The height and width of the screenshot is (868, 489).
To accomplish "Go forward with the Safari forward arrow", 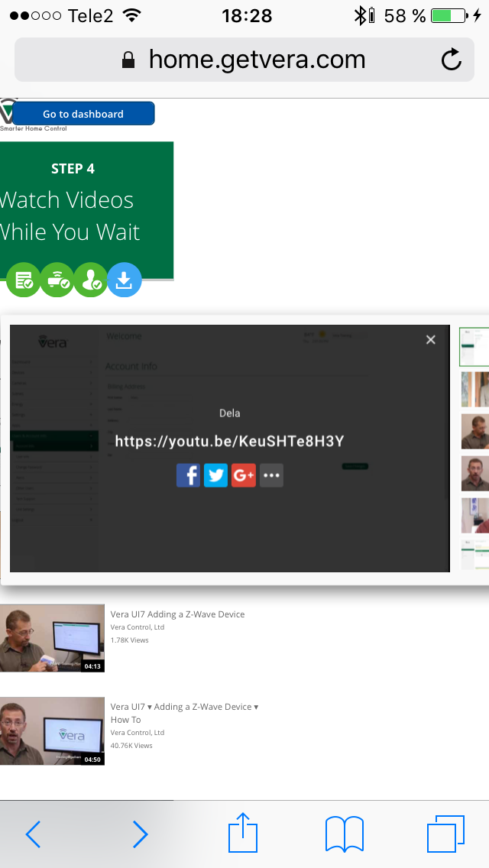I will (x=140, y=834).
